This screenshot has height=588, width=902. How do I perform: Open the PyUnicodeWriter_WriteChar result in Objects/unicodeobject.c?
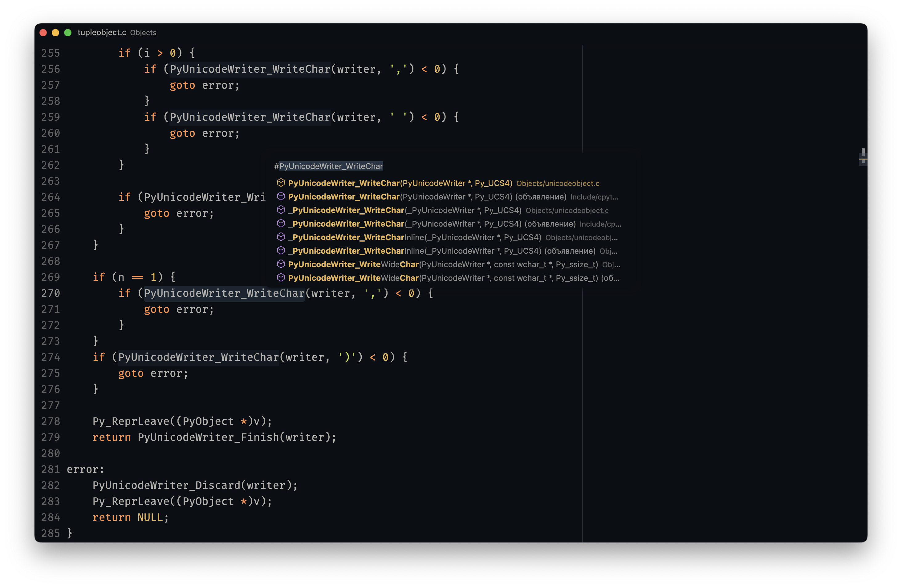point(447,183)
